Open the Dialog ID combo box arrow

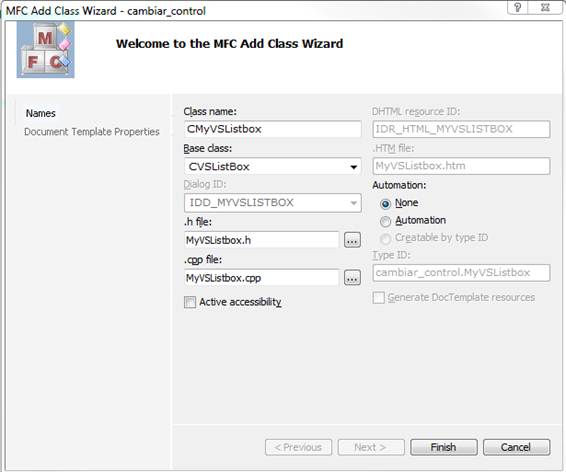(353, 203)
